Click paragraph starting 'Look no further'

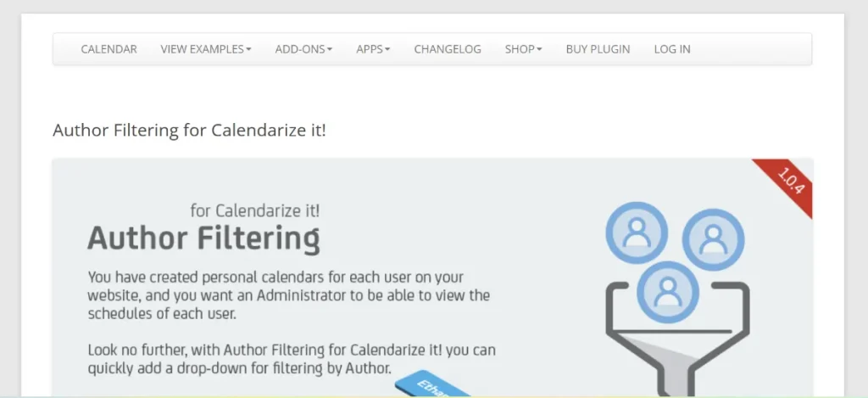pyautogui.click(x=292, y=359)
